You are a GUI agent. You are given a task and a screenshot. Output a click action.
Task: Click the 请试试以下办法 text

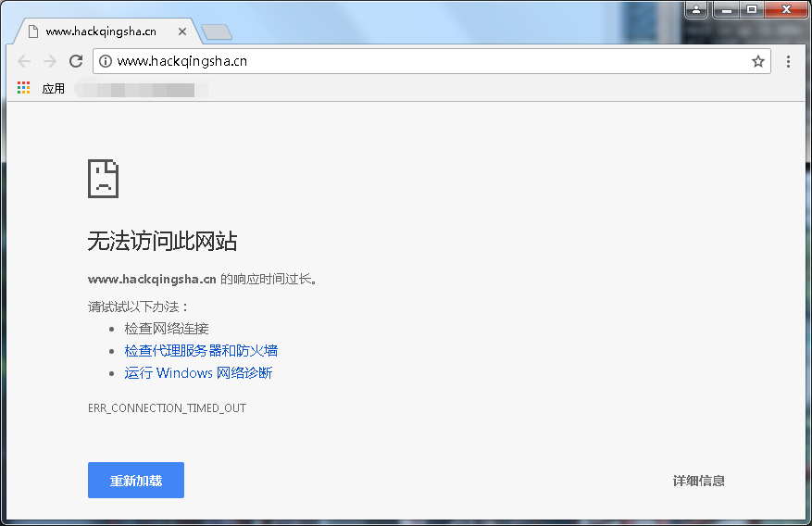coord(137,307)
